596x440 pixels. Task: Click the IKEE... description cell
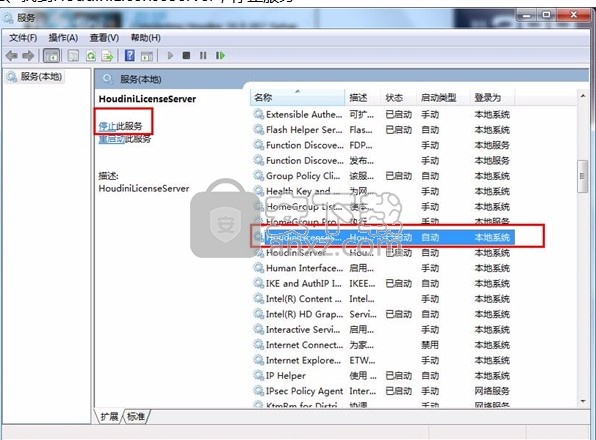click(362, 283)
